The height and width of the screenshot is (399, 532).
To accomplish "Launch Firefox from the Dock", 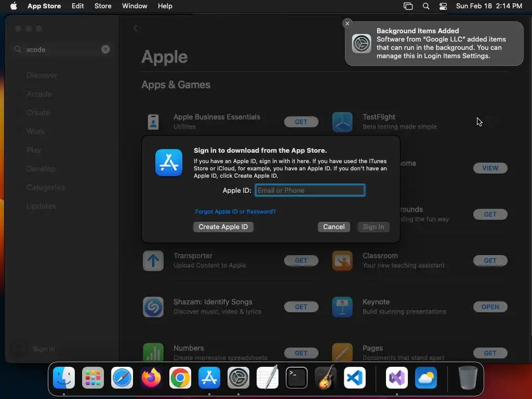I will coord(151,378).
